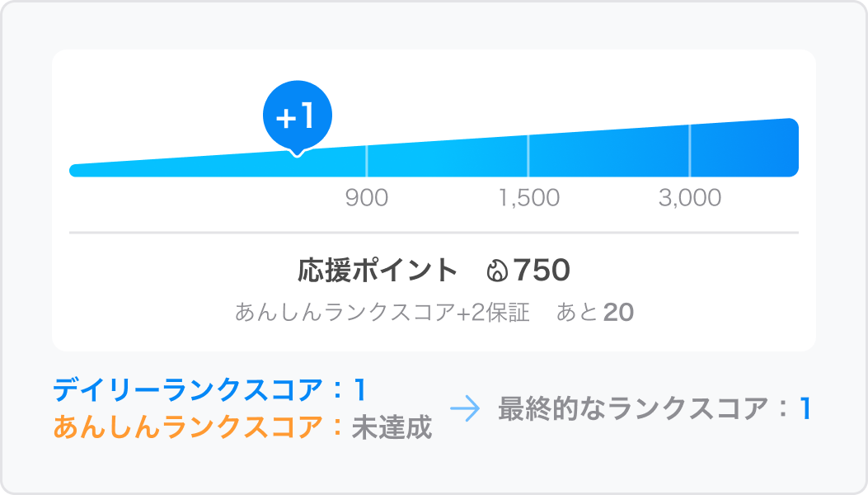Click the final rank score value 1
Screen dimensions: 868x495
coord(805,409)
